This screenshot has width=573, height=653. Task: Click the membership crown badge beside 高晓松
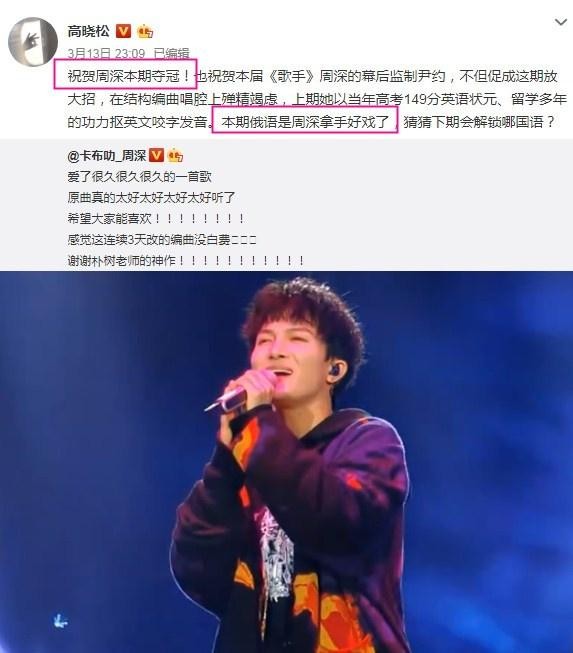(145, 31)
